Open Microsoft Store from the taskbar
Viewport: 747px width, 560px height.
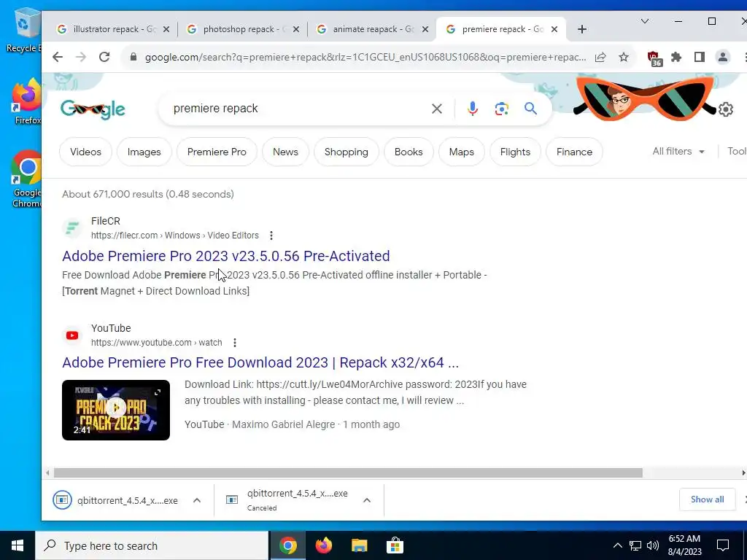tap(395, 545)
